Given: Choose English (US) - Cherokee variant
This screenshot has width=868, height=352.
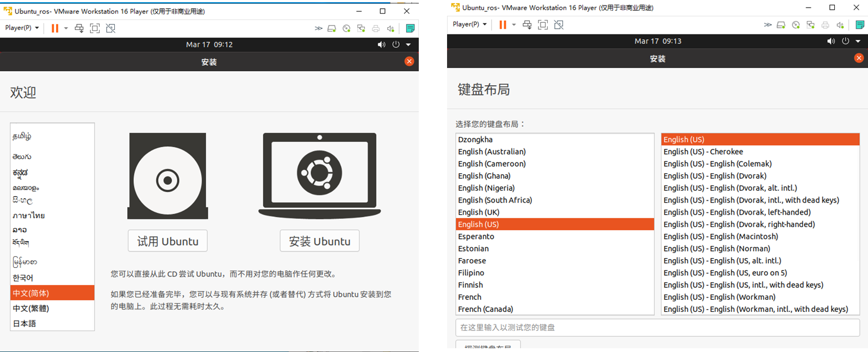Looking at the screenshot, I should tap(760, 152).
